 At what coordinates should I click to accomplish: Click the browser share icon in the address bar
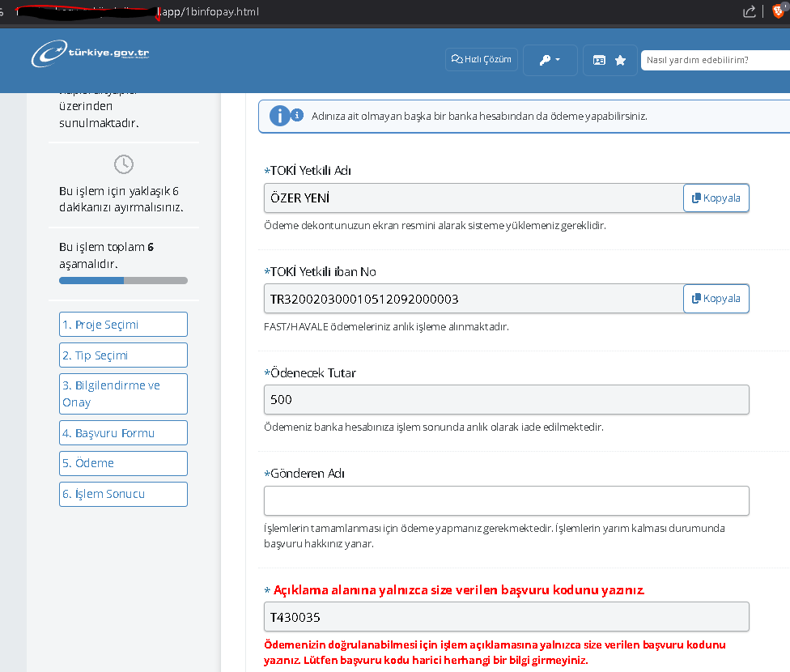click(749, 11)
